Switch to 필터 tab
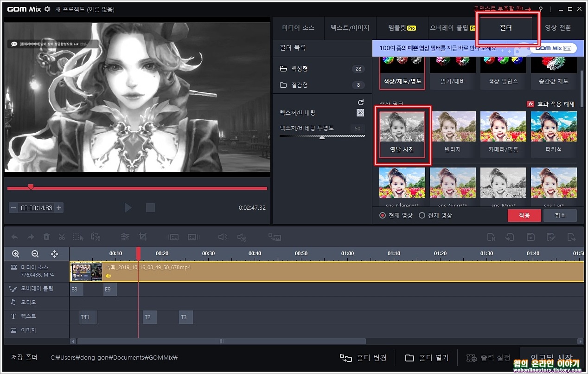This screenshot has height=374, width=588. [506, 28]
